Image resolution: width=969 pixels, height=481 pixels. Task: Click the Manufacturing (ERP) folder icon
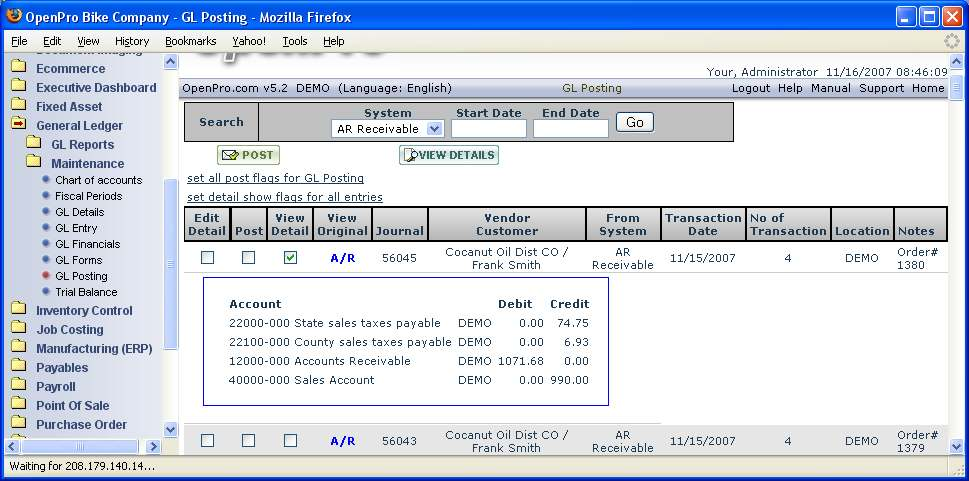[18, 348]
